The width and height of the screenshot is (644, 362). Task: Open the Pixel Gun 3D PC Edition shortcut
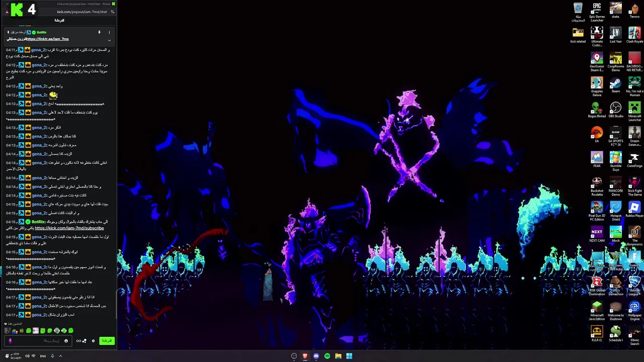click(x=597, y=211)
